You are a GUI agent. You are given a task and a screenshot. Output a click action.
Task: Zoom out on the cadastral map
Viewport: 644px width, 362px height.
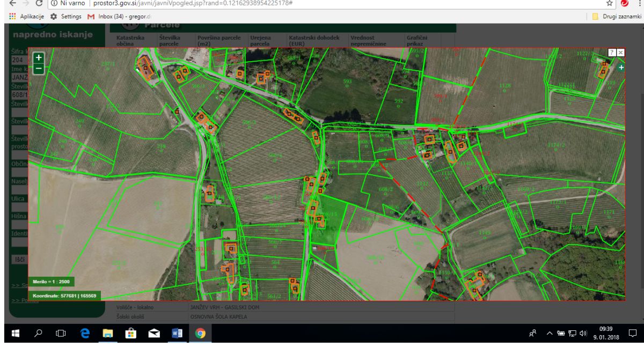tap(38, 68)
